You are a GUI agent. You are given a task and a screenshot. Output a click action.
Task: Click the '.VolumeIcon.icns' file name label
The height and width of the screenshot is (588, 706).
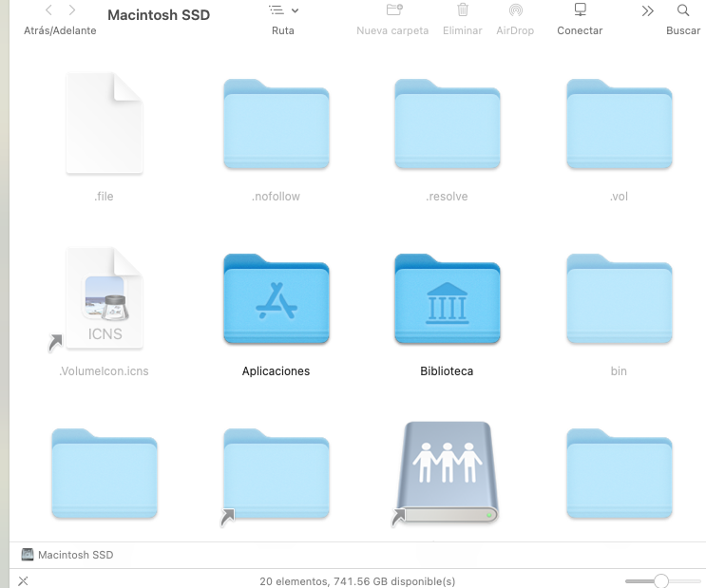coord(104,371)
